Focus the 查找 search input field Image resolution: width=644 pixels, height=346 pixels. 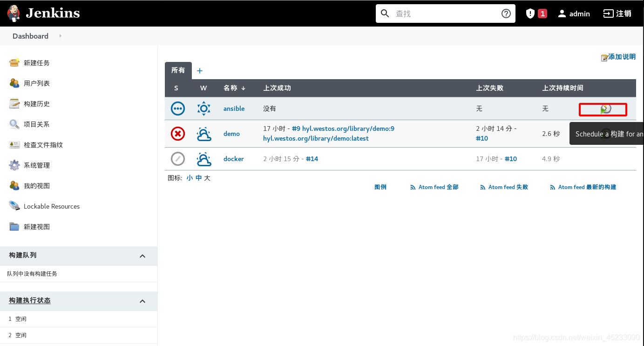[446, 14]
